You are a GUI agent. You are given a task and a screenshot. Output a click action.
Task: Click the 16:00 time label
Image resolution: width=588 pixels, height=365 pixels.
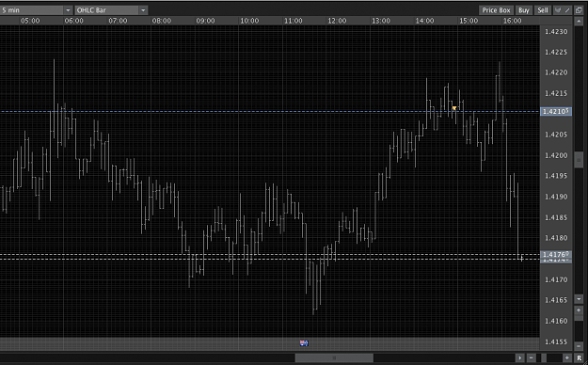pos(512,21)
